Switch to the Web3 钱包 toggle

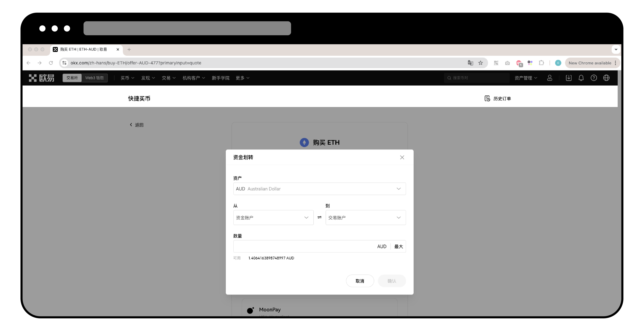click(x=94, y=78)
